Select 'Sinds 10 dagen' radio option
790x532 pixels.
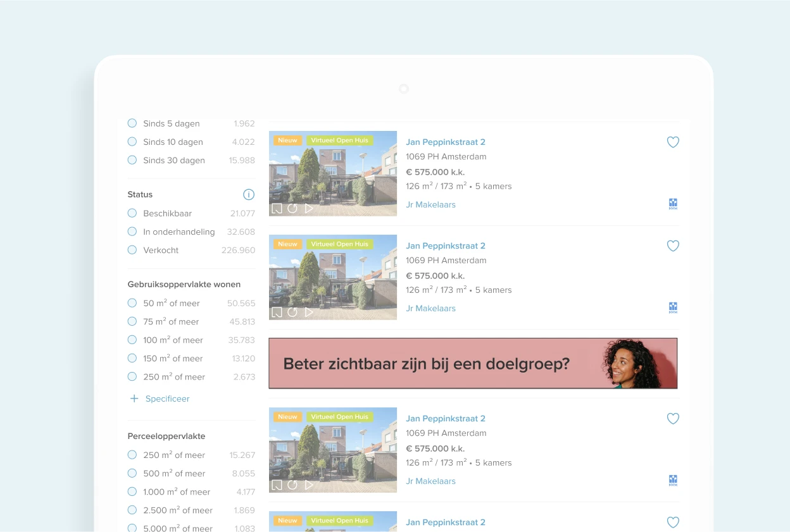coord(132,142)
